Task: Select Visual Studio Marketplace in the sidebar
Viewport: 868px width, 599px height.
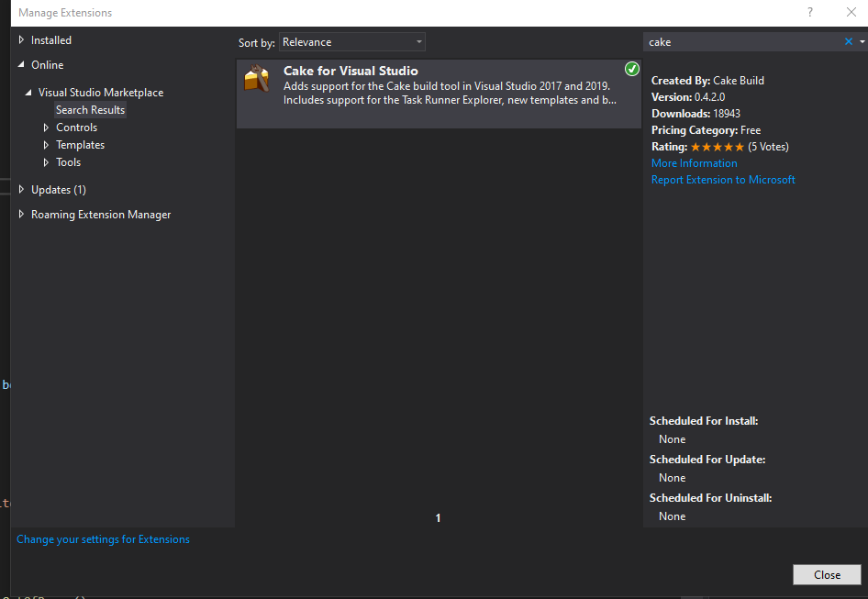Action: coord(101,92)
